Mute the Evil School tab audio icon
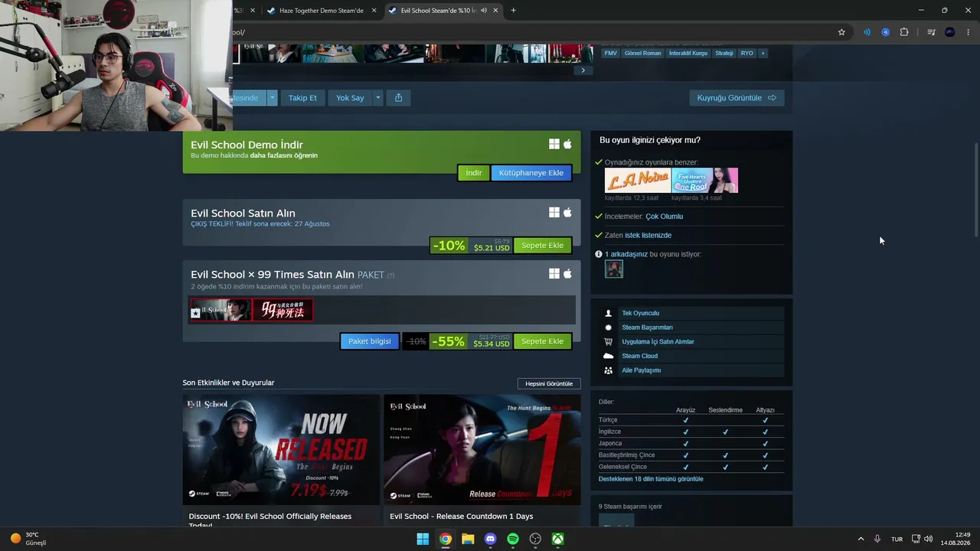 tap(484, 11)
